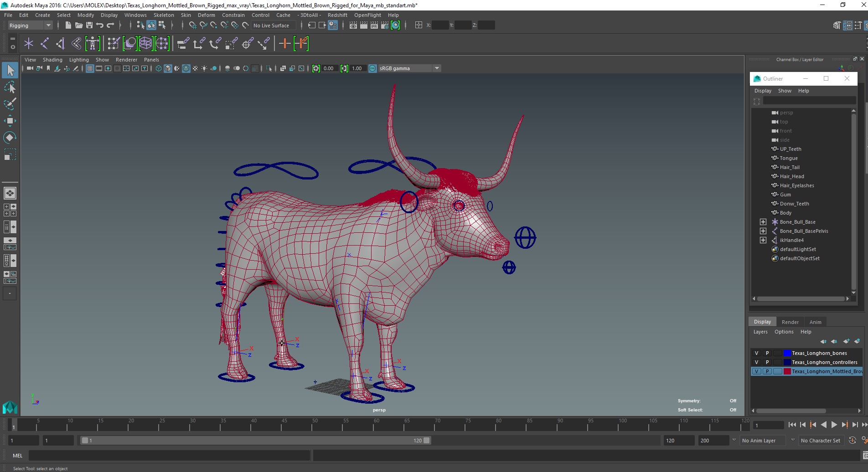Expand the Bone_Bull_BasePelvis node
Screen dimensions: 868x472
click(763, 231)
